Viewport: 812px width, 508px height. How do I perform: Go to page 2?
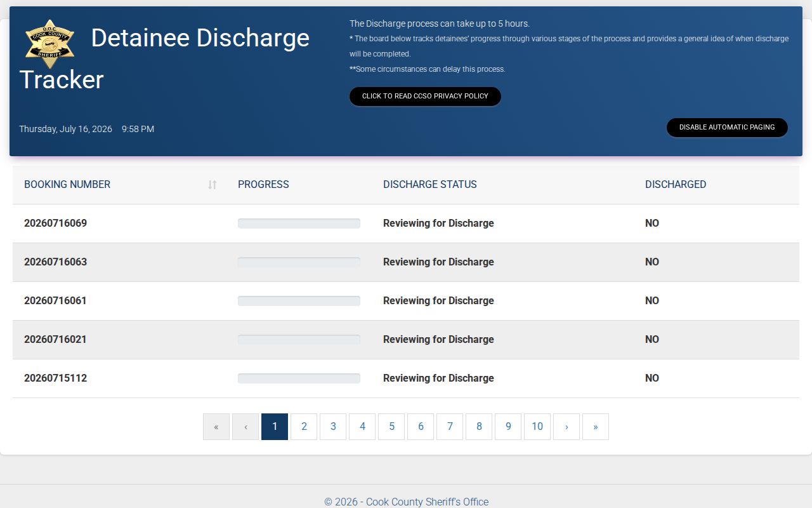304,427
